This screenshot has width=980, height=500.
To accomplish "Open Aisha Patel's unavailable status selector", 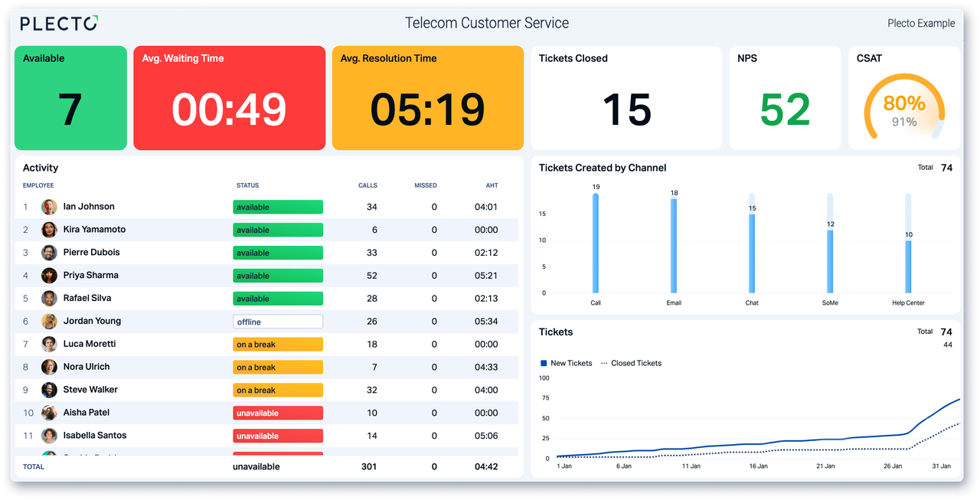I will click(277, 413).
